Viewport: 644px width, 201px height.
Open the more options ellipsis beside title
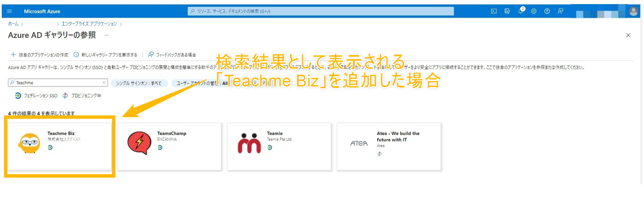pyautogui.click(x=106, y=35)
